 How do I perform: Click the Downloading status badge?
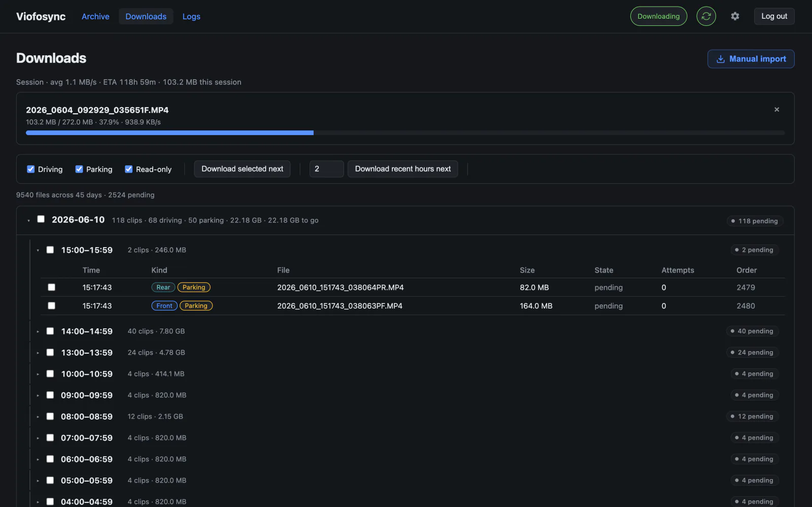(x=658, y=16)
